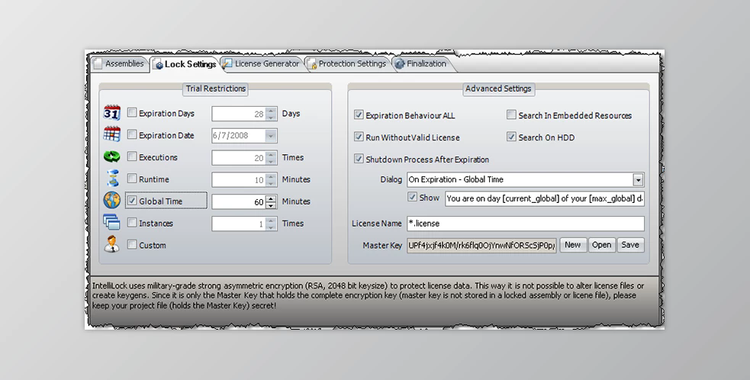The image size is (750, 380).
Task: Click the Master Key text field
Action: tap(482, 246)
